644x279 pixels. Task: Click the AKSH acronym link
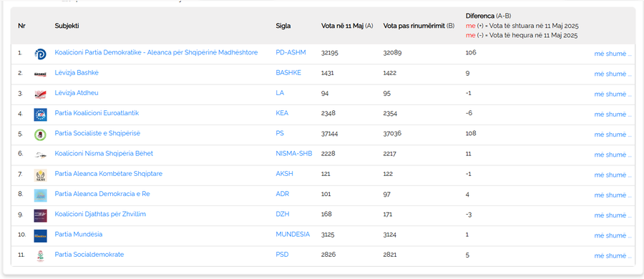coord(285,173)
